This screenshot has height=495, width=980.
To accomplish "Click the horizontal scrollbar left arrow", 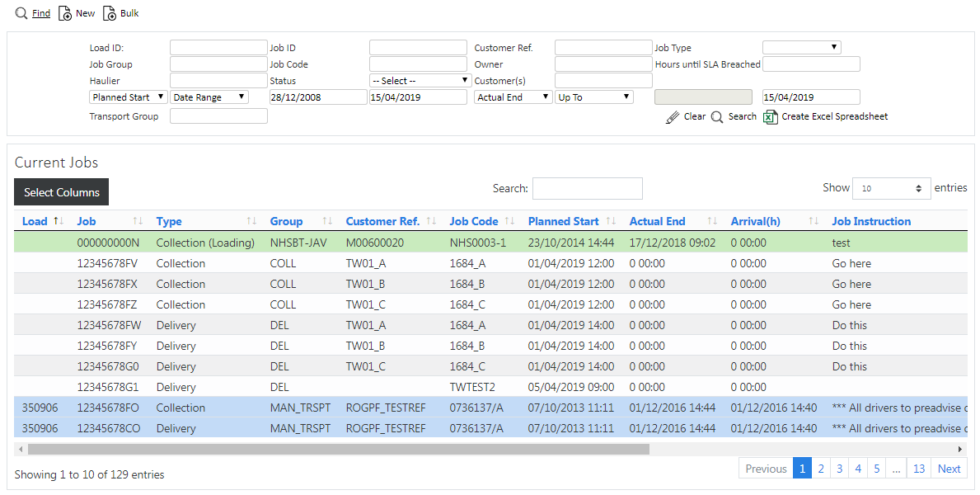I will pyautogui.click(x=21, y=450).
